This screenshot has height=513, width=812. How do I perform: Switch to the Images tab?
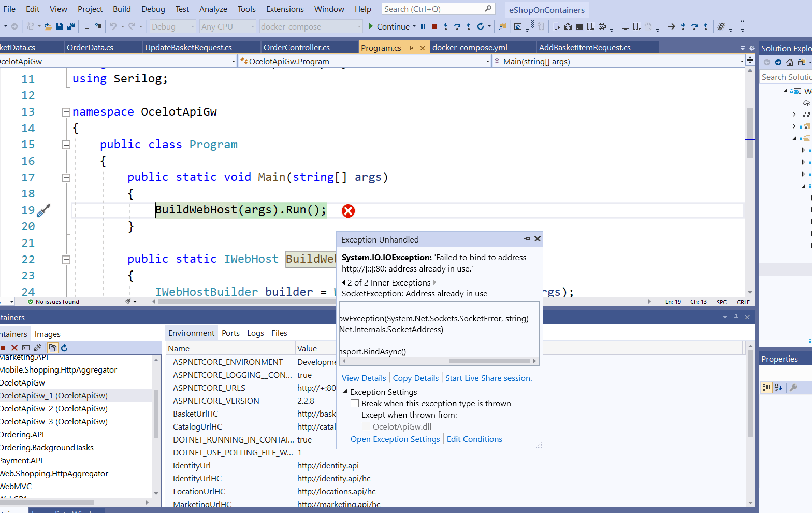point(48,334)
